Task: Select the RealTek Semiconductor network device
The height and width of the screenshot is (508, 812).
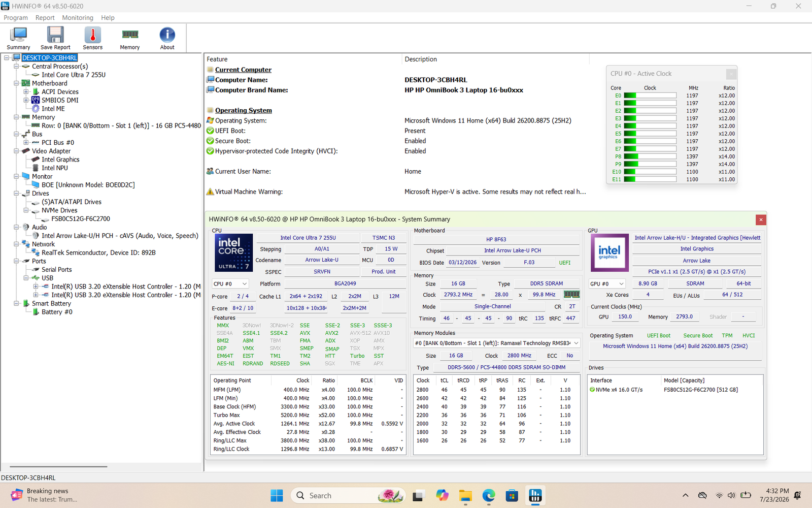Action: point(98,252)
